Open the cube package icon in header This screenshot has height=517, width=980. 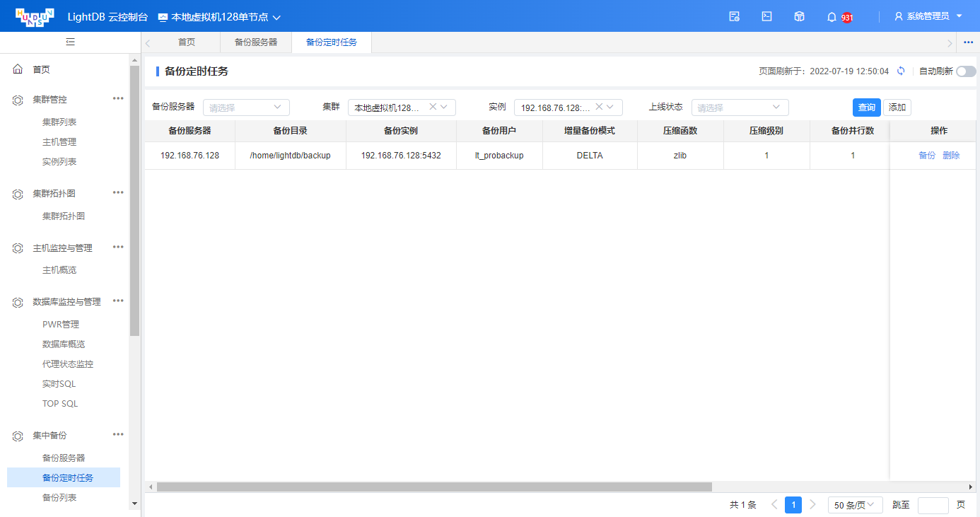(799, 16)
